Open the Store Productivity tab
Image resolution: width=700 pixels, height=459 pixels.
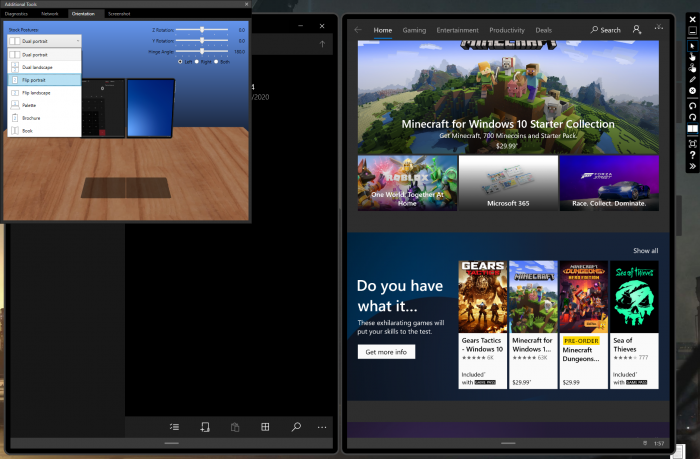pyautogui.click(x=507, y=30)
